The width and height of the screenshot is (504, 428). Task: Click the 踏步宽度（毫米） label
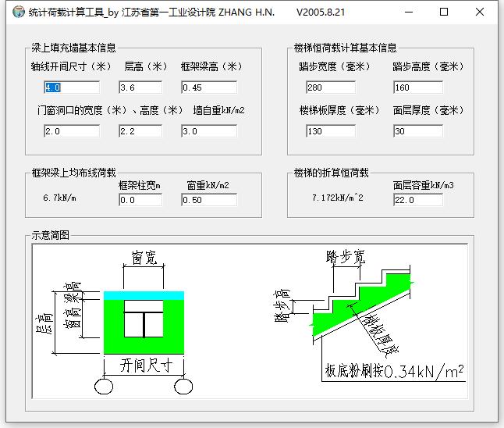pyautogui.click(x=335, y=66)
